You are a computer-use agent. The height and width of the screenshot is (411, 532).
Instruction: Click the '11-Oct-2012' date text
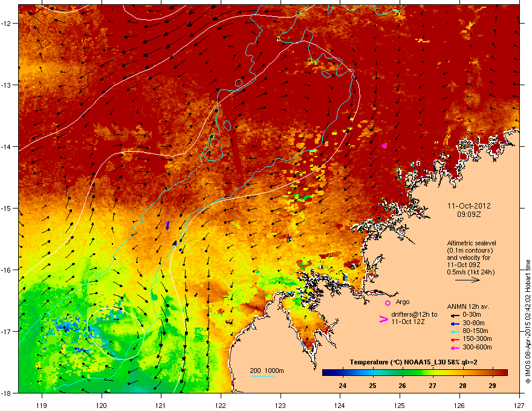[469, 206]
